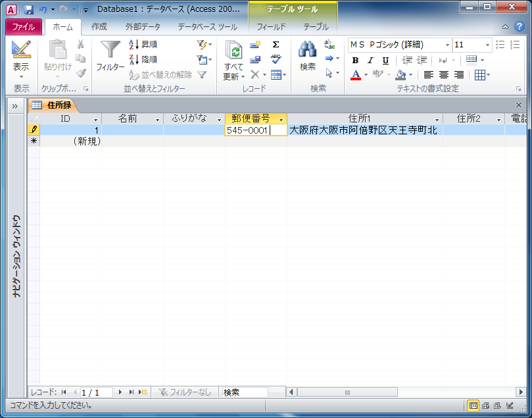Screen dimensions: 532x418
Task: Align text right
Action: (459, 74)
